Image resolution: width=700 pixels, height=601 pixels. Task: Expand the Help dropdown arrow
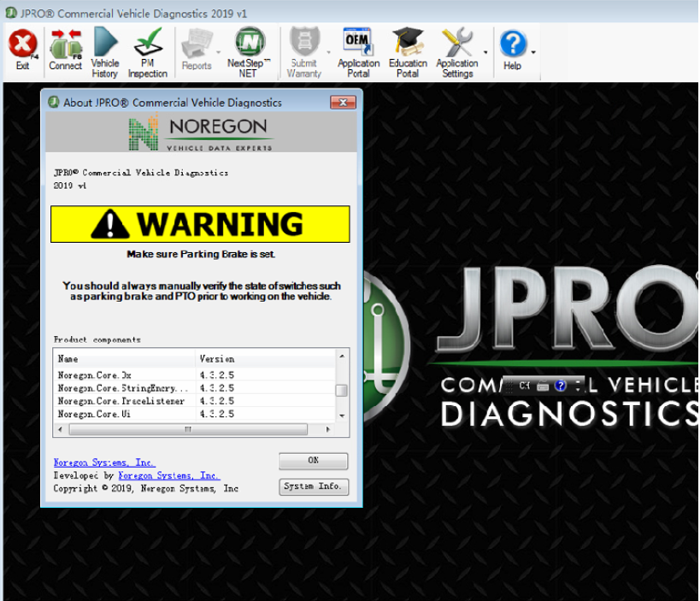click(x=533, y=53)
